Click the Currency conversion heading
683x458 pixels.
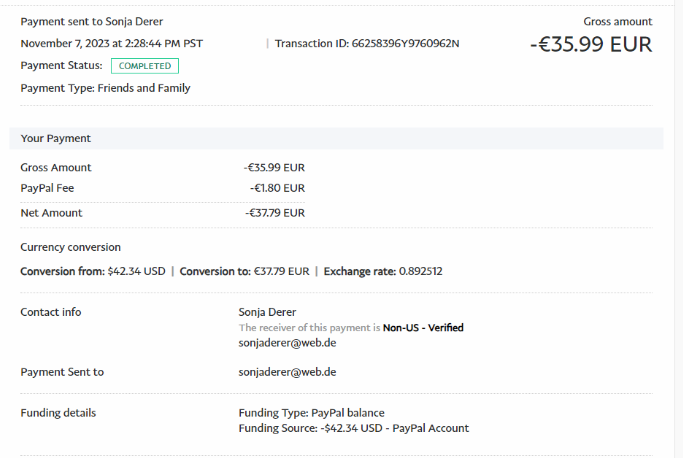click(x=70, y=247)
